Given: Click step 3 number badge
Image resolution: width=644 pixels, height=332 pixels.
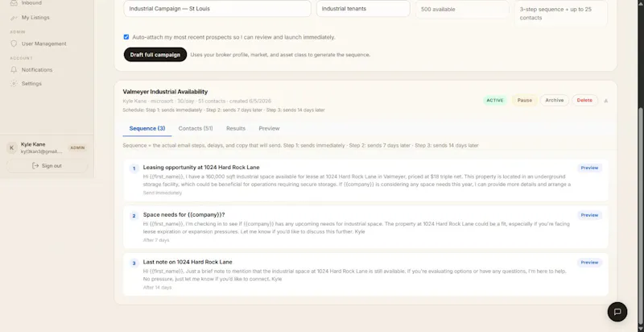Looking at the screenshot, I should [134, 263].
